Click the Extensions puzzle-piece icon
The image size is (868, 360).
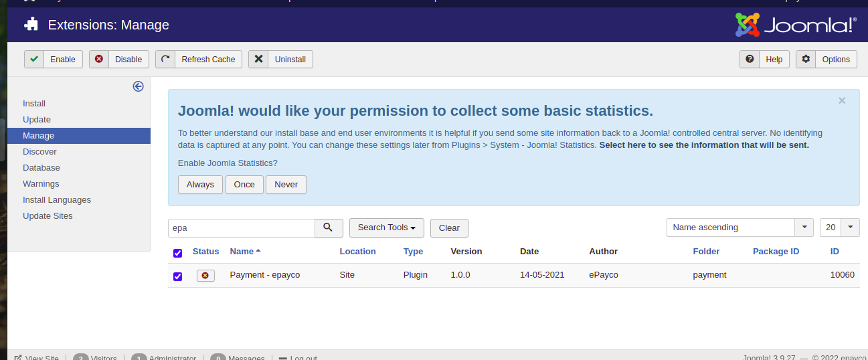tap(31, 25)
